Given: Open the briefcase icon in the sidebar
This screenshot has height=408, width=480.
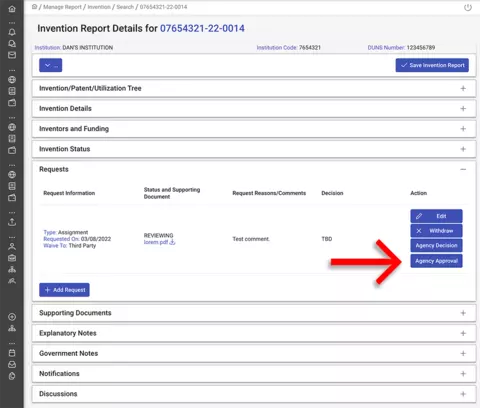Looking at the screenshot, I should click(x=12, y=258).
